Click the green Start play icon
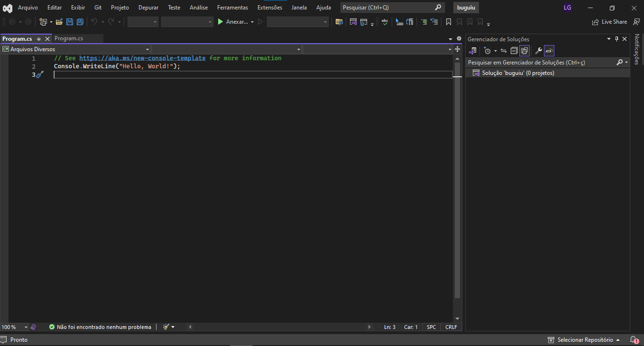Image resolution: width=644 pixels, height=346 pixels. pyautogui.click(x=220, y=22)
